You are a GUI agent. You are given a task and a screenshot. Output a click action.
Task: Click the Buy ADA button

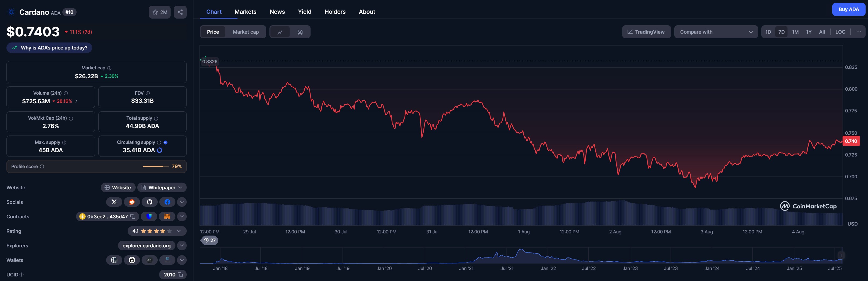[848, 9]
